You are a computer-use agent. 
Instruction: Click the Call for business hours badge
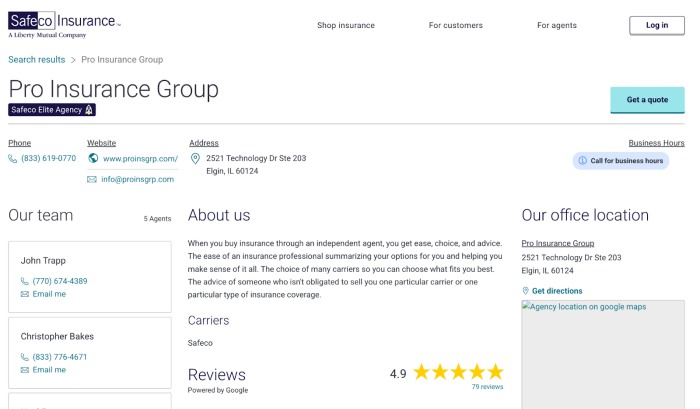point(621,160)
